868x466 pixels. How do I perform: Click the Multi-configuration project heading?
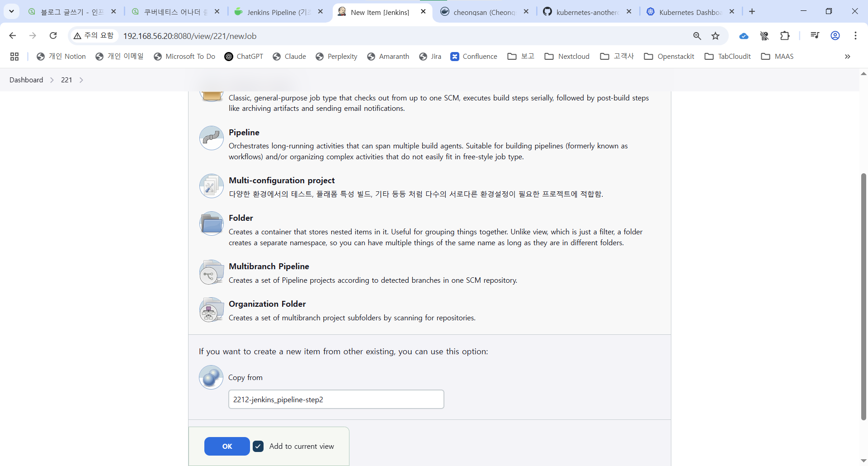282,181
